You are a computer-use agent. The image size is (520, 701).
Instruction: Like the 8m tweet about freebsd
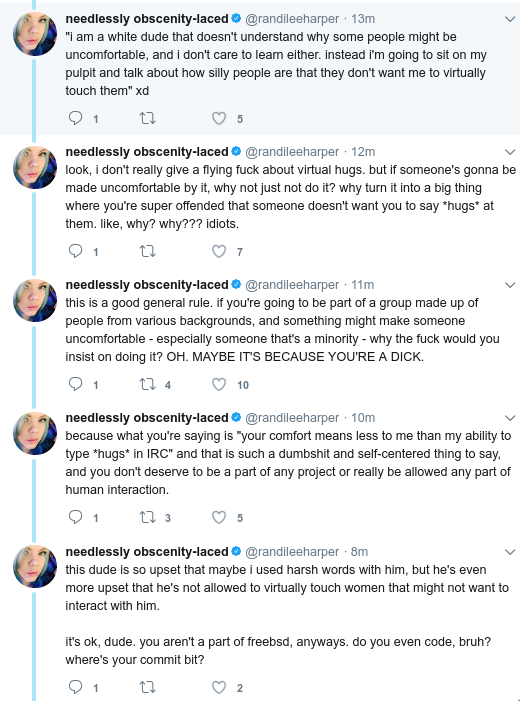pos(219,687)
